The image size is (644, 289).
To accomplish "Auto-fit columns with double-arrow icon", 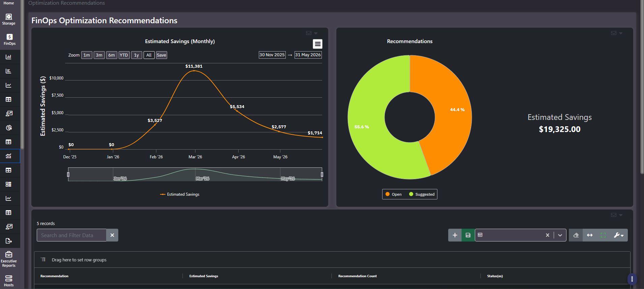I will click(590, 235).
